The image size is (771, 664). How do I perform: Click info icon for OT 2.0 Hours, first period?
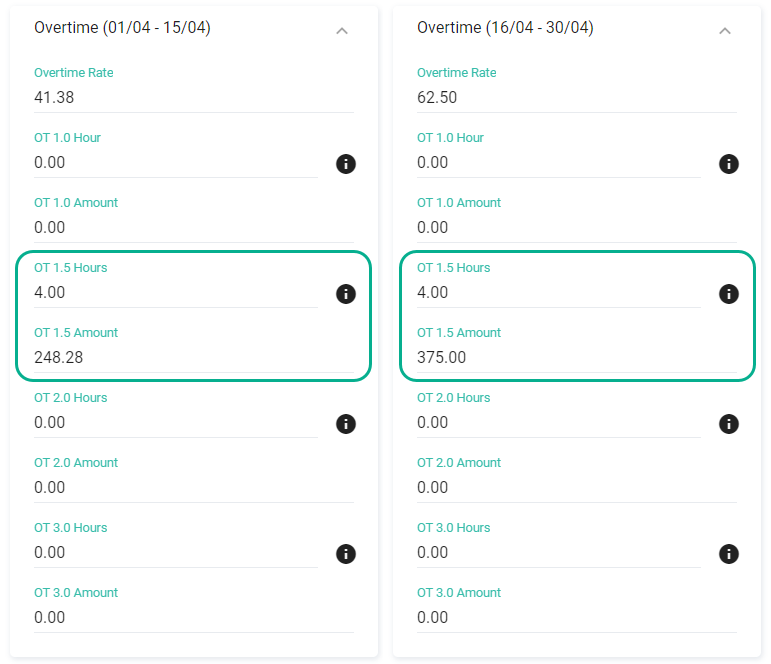(x=346, y=423)
